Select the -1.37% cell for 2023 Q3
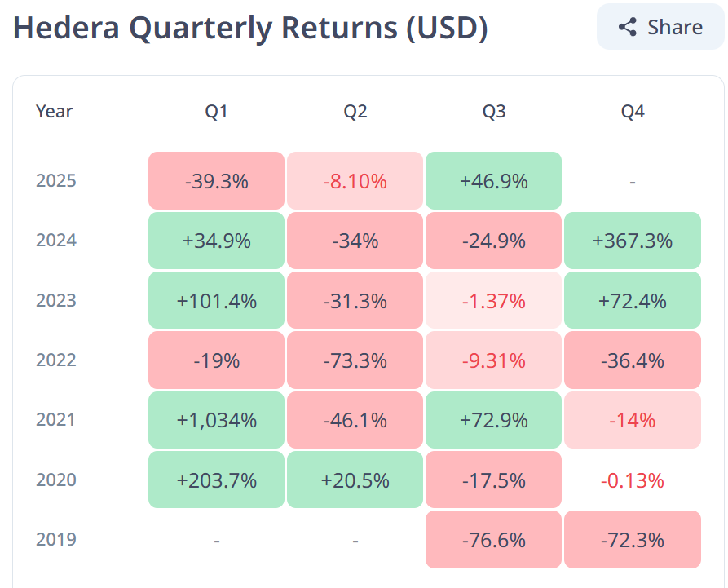The height and width of the screenshot is (588, 728). [x=492, y=300]
